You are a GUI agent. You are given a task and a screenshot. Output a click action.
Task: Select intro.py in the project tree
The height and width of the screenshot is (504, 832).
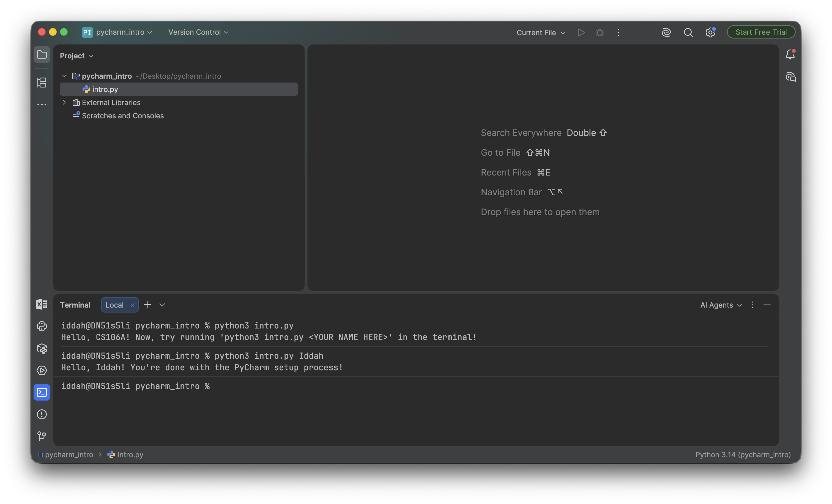179,89
